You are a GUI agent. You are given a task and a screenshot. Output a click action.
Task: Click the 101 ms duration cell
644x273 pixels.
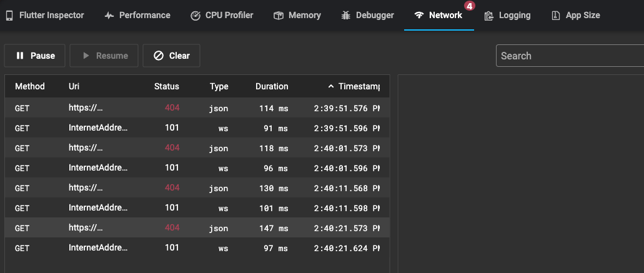(274, 208)
